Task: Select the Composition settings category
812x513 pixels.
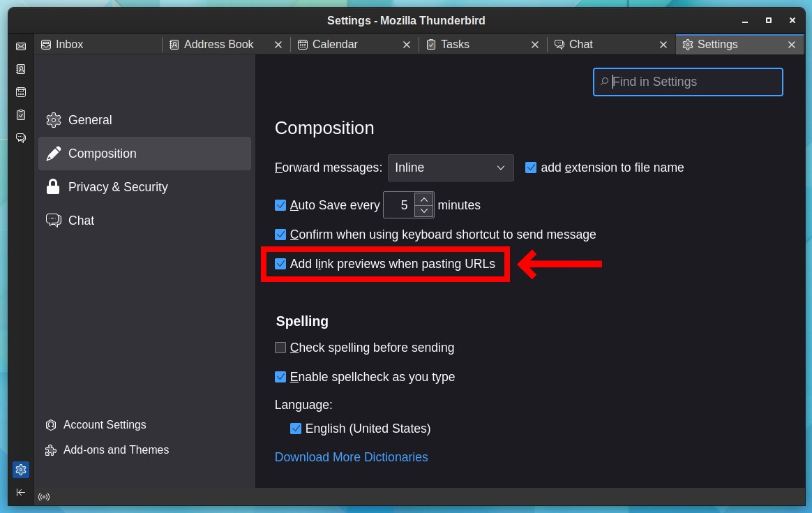Action: click(144, 154)
